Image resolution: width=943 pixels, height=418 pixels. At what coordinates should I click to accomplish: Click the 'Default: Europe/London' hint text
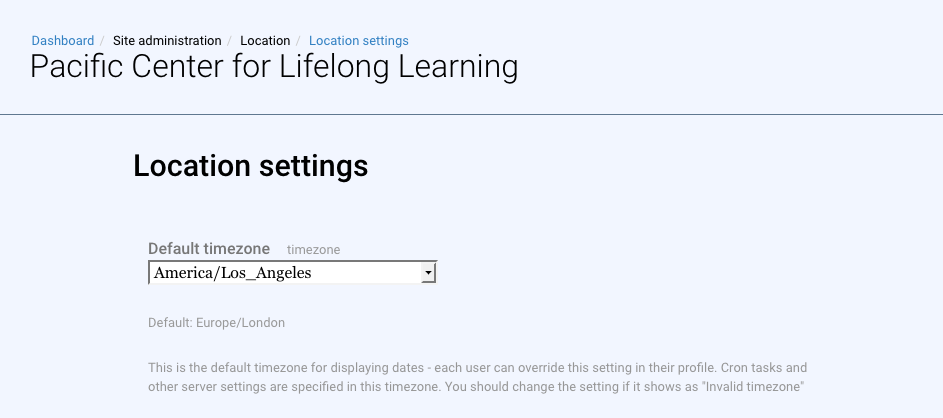(x=216, y=323)
